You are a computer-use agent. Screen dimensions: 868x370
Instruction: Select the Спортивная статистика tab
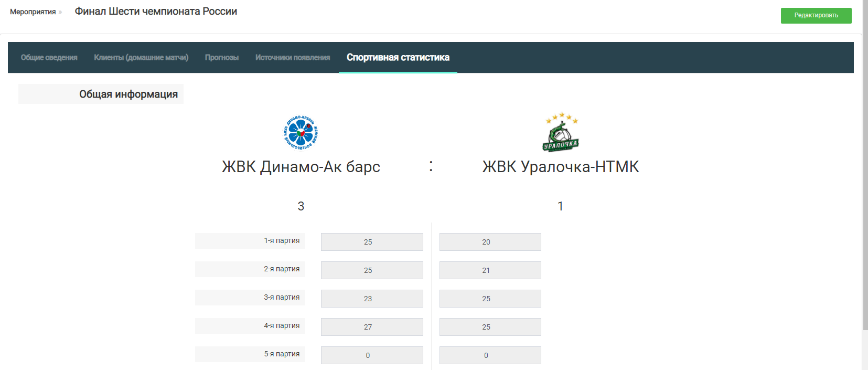click(x=398, y=57)
